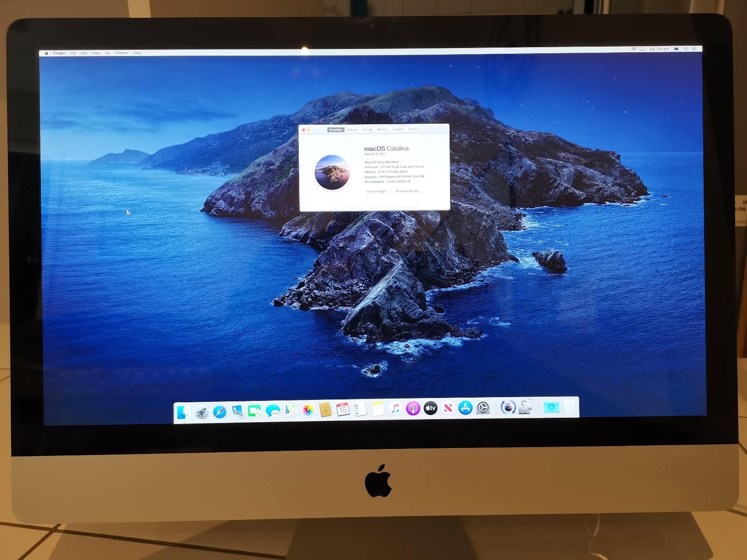The height and width of the screenshot is (560, 747).
Task: Open the macOS installer icon in Dock
Action: point(508,407)
